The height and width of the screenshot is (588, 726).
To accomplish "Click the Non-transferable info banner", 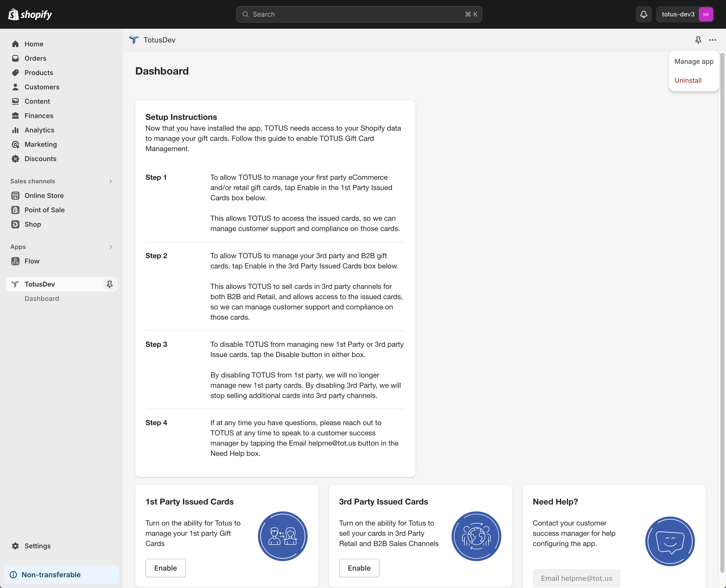I will [x=61, y=575].
